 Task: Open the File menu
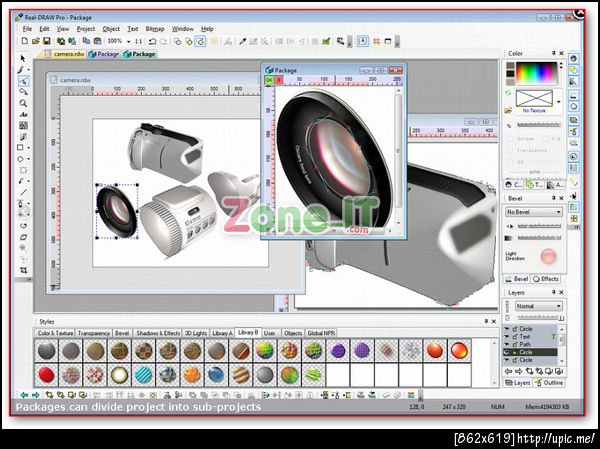(27, 29)
